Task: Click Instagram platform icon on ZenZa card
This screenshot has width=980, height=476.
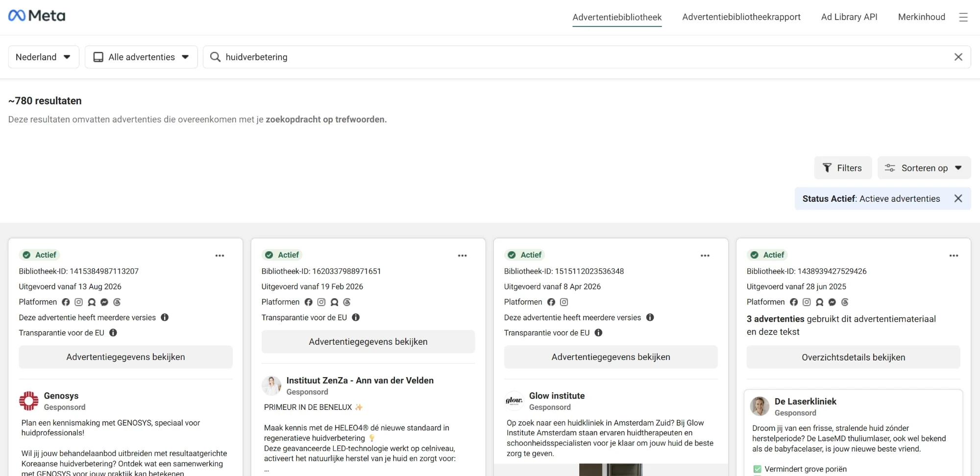Action: 321,302
